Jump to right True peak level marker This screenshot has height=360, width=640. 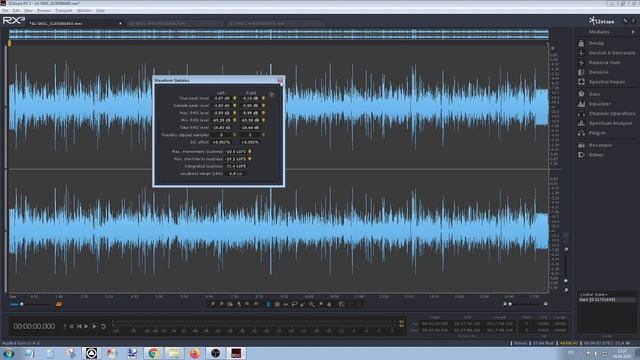263,98
